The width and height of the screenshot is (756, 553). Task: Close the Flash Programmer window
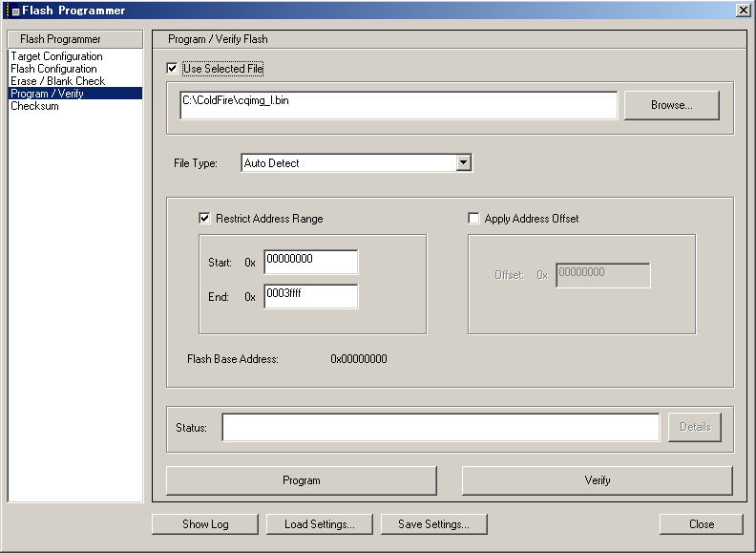[743, 10]
